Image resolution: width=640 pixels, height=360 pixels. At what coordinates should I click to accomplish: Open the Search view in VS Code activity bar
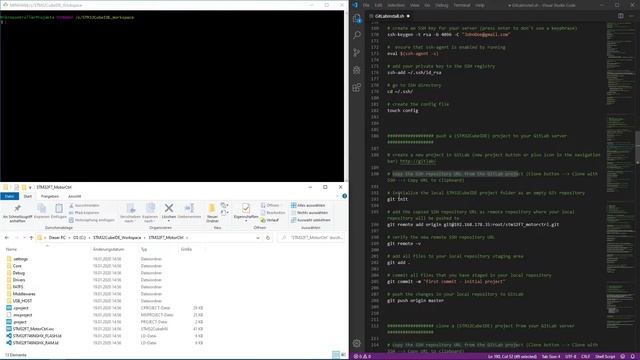(357, 35)
